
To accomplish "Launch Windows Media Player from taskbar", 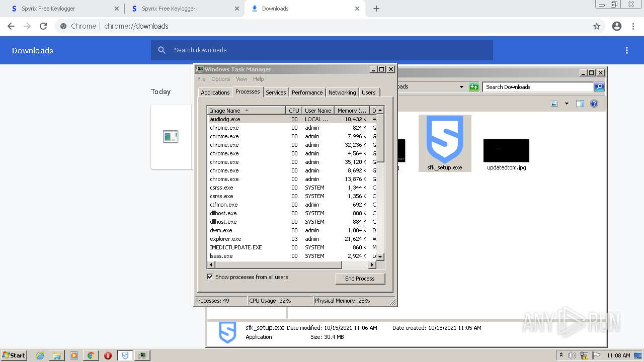I will coord(74,355).
